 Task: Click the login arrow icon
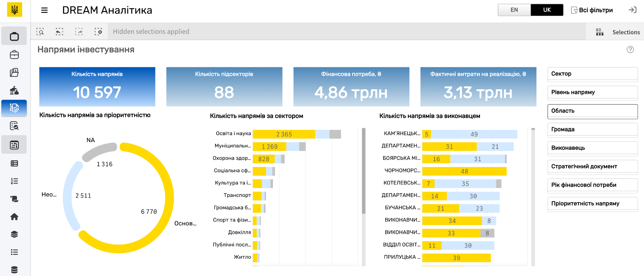pos(632,10)
